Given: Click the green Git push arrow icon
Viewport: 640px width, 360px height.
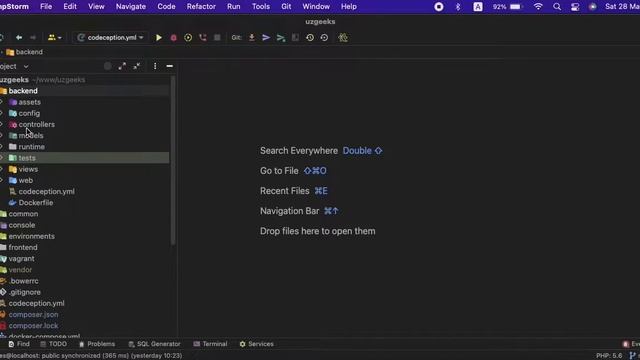Looking at the screenshot, I should click(x=280, y=38).
